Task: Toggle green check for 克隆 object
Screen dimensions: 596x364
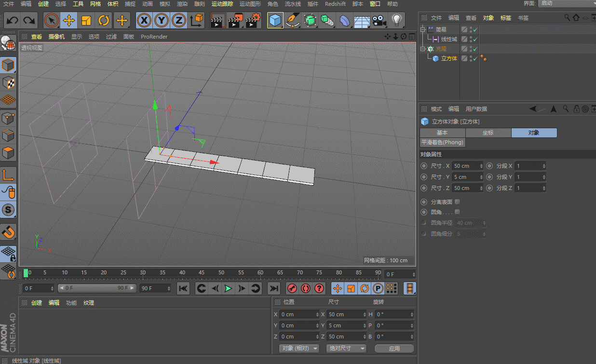Action: pos(475,49)
